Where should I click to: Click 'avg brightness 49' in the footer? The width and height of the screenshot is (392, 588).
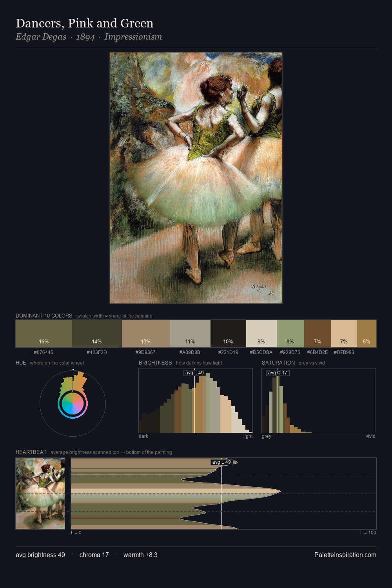[x=40, y=555]
